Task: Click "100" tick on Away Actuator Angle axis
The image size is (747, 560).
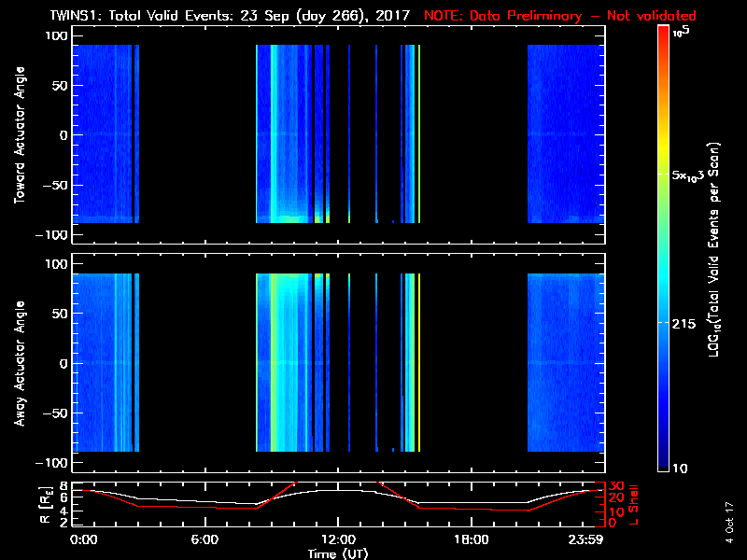Action: pos(57,264)
